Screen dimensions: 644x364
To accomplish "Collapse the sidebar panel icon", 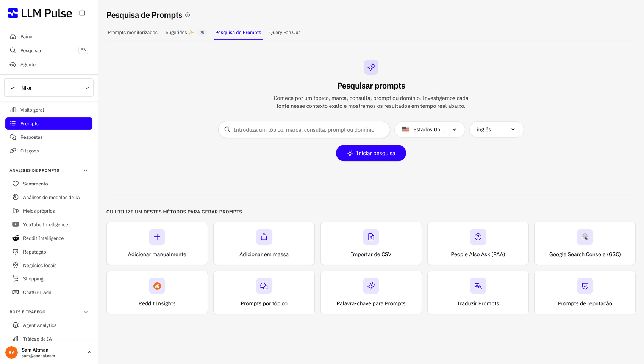I will click(x=82, y=13).
